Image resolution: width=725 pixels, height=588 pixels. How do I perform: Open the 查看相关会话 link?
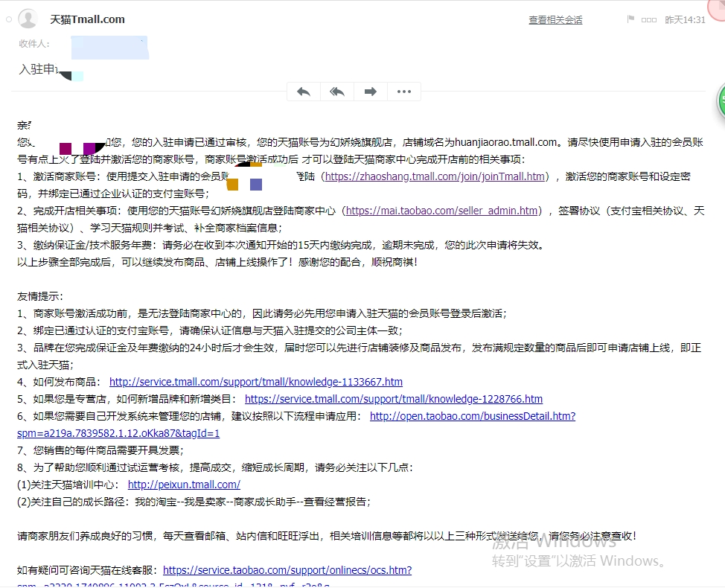click(555, 20)
